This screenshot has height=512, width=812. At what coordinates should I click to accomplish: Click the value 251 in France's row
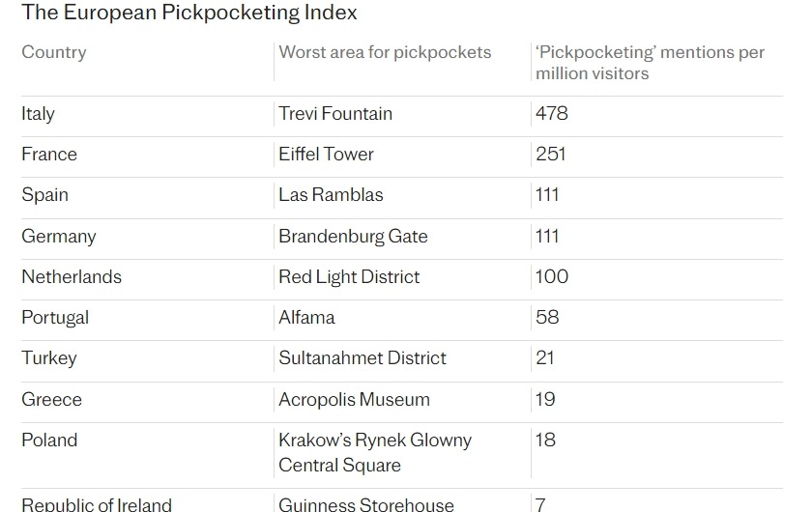pos(551,155)
